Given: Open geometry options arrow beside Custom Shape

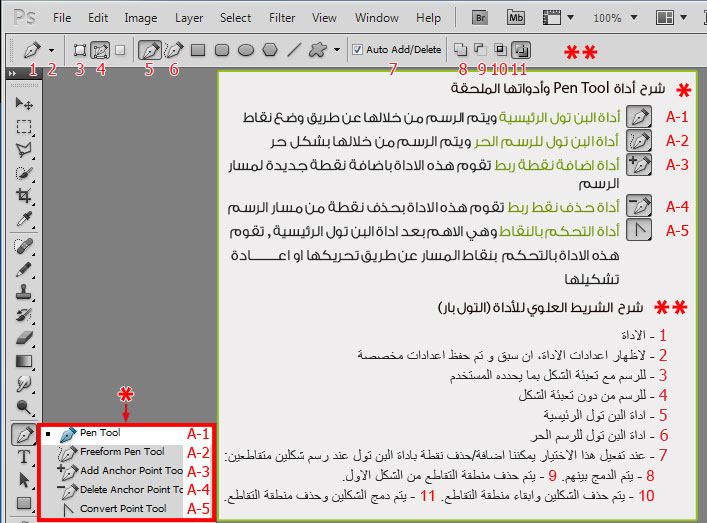Looking at the screenshot, I should pos(337,50).
